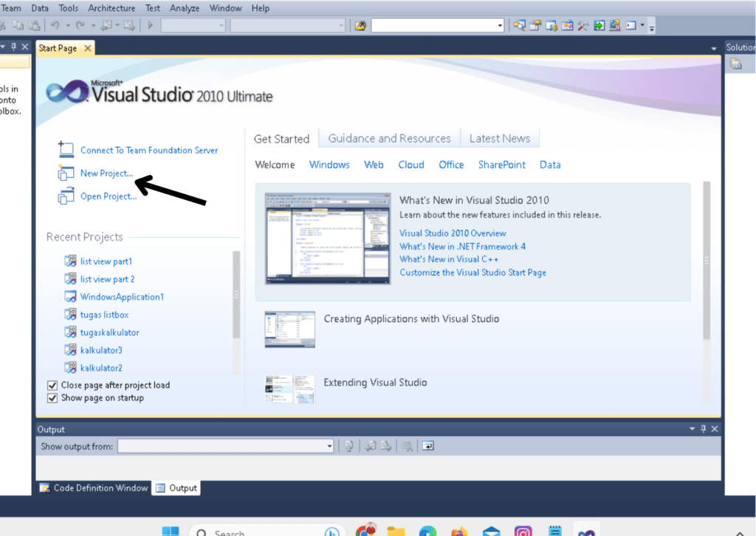Select the SharePoint category link
This screenshot has height=536, width=756.
tap(501, 165)
